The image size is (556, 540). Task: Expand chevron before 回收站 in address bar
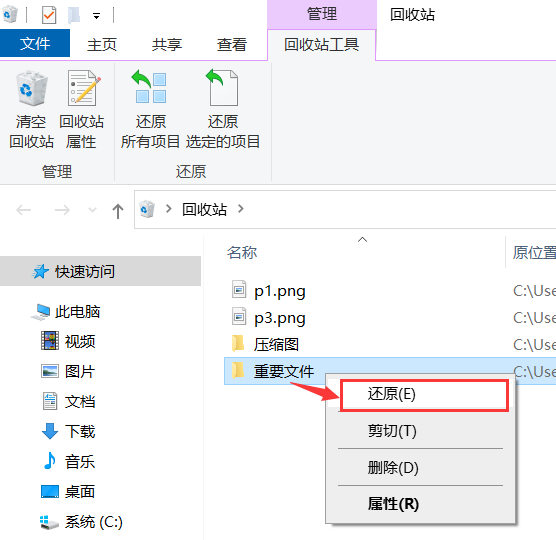click(169, 209)
